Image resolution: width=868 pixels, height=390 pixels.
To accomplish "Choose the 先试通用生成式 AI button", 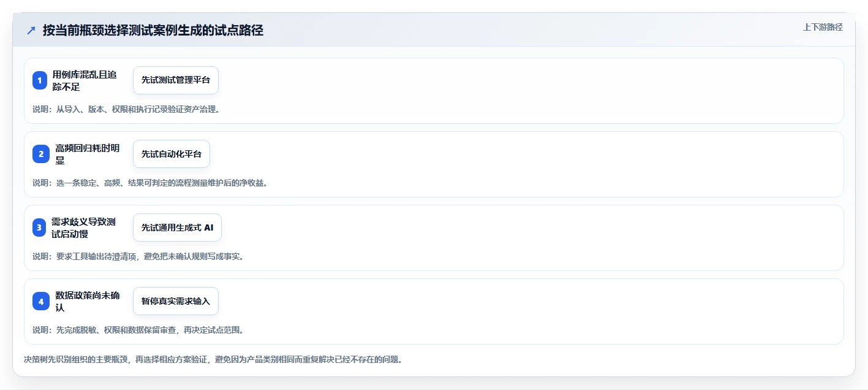I will pyautogui.click(x=177, y=227).
